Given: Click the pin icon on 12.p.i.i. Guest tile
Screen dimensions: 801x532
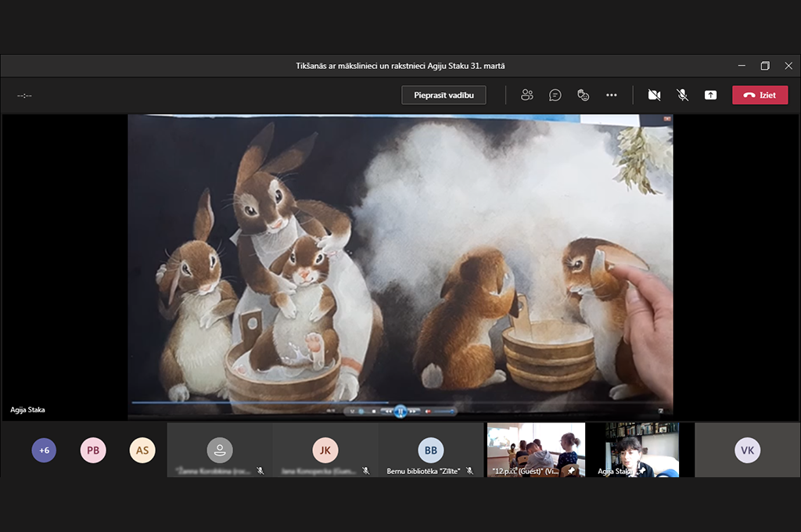Looking at the screenshot, I should pos(570,471).
